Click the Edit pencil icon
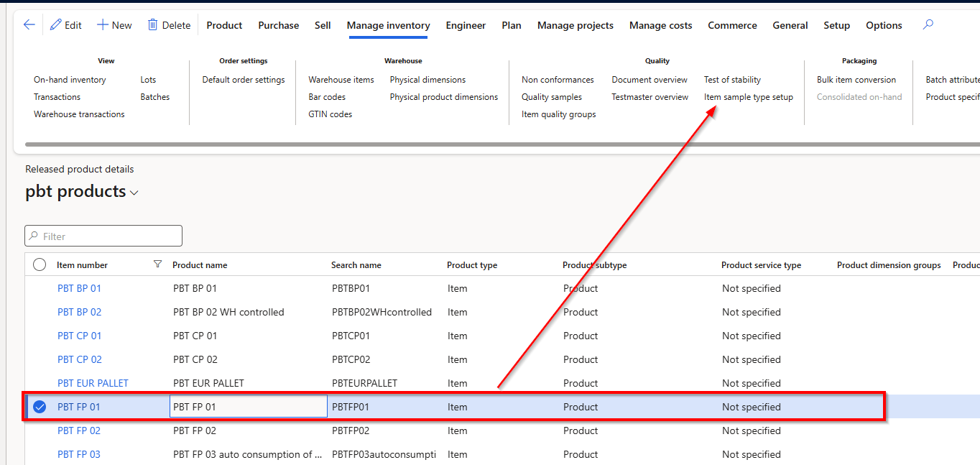Image resolution: width=980 pixels, height=465 pixels. (56, 25)
